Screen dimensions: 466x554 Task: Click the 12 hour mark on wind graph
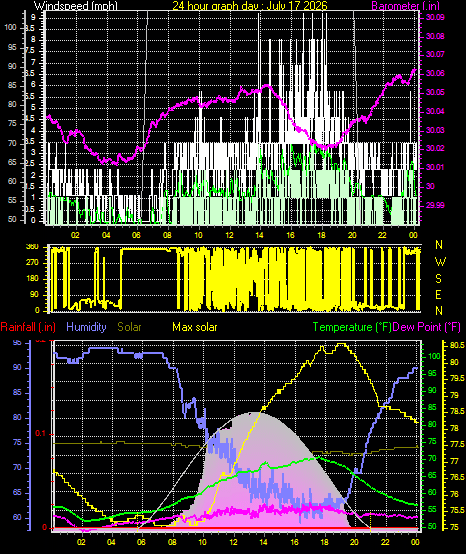point(230,235)
